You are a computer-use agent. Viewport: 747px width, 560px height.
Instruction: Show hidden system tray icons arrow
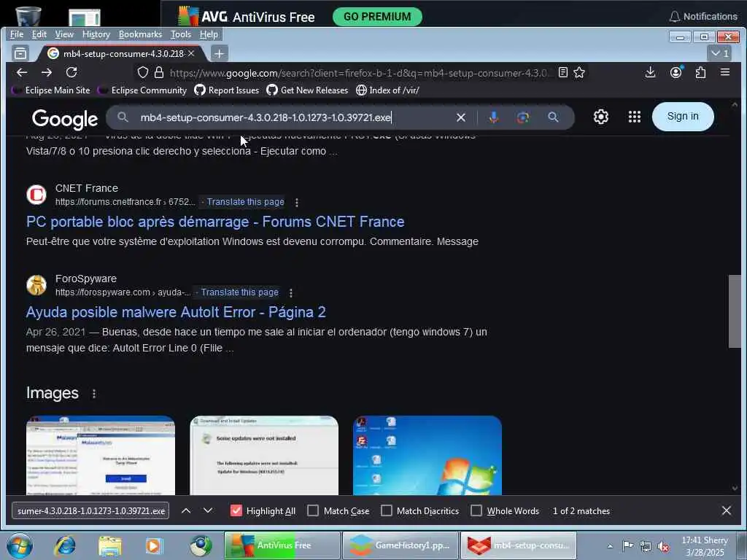pyautogui.click(x=610, y=545)
